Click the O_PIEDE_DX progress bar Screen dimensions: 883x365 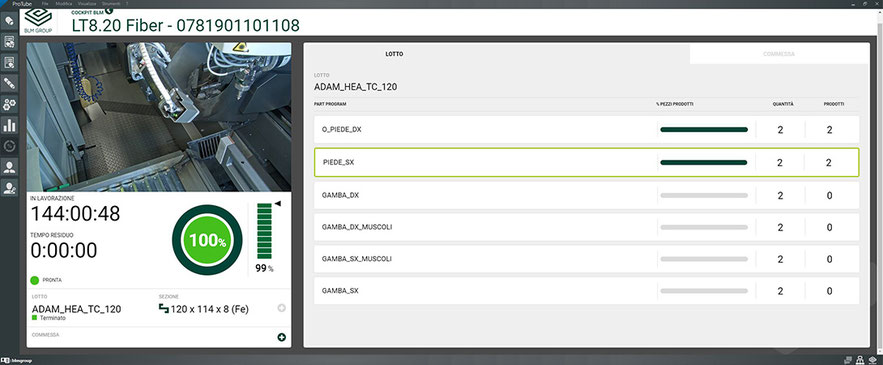(704, 130)
